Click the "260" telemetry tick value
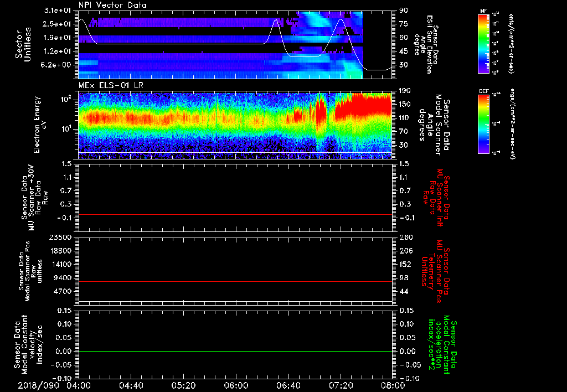Viewport: 567px width, 392px height. 405,238
